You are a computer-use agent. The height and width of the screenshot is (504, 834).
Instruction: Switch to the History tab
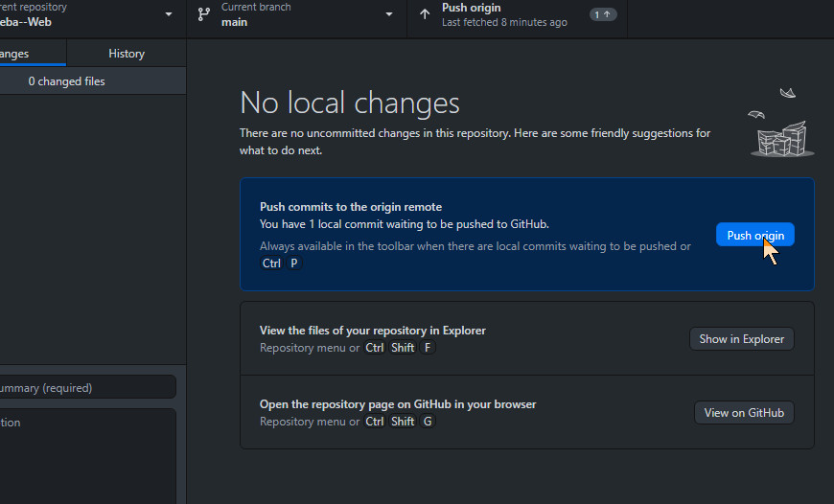127,54
